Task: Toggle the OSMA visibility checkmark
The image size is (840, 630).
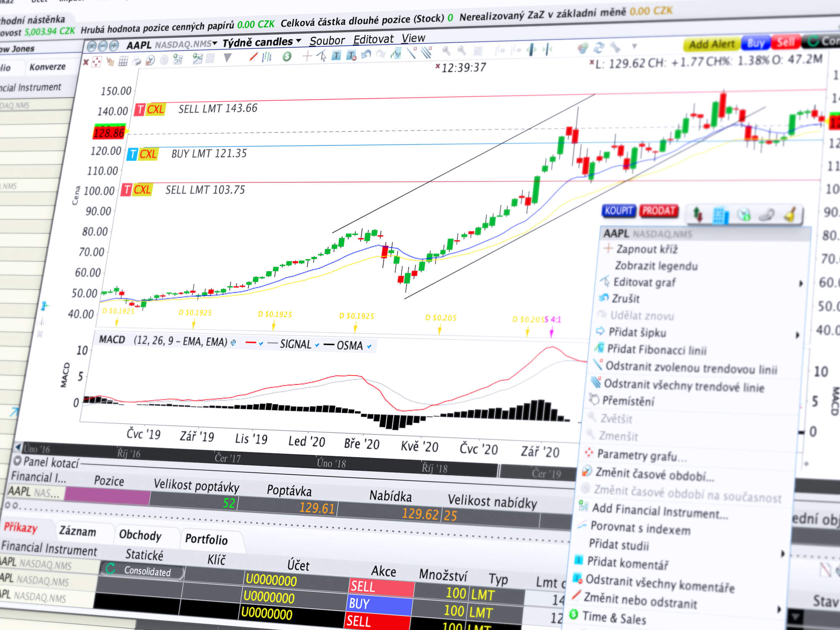Action: (x=369, y=346)
